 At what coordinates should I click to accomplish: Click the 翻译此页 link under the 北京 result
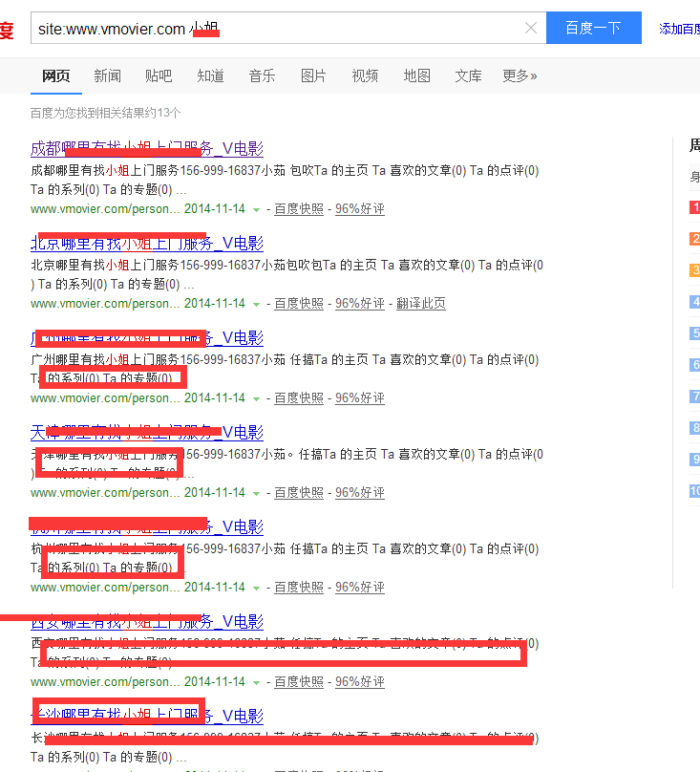[421, 303]
